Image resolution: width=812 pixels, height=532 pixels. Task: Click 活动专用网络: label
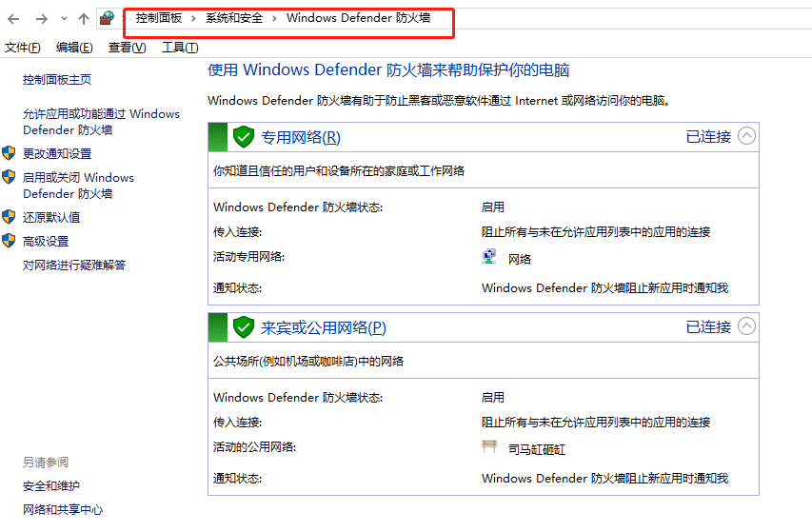tap(248, 257)
